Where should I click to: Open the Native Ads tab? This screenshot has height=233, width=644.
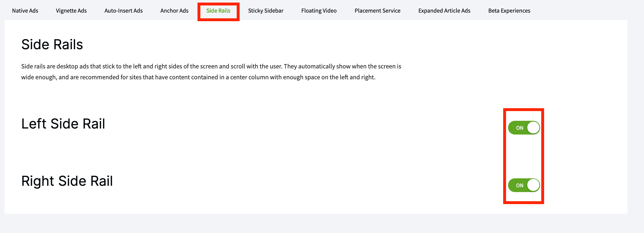[x=25, y=11]
